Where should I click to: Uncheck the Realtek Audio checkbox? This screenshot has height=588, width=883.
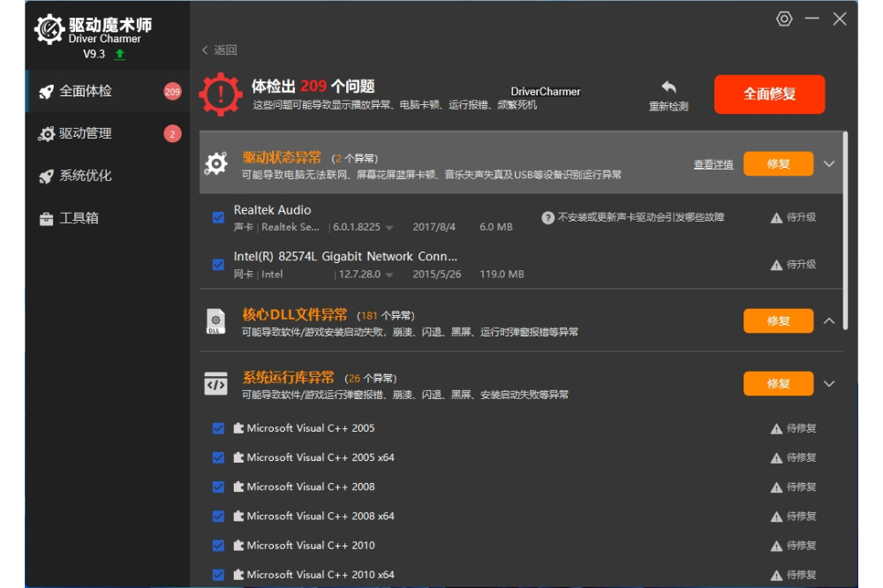point(218,217)
